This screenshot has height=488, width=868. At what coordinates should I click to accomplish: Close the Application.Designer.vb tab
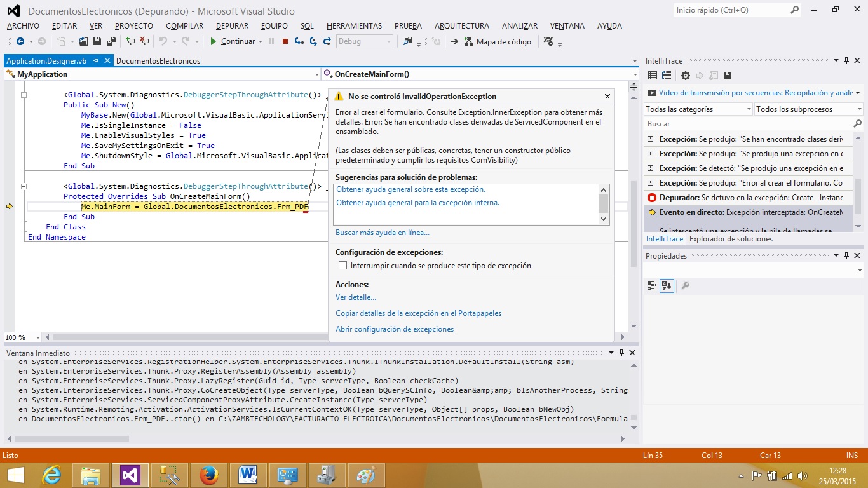click(x=106, y=61)
